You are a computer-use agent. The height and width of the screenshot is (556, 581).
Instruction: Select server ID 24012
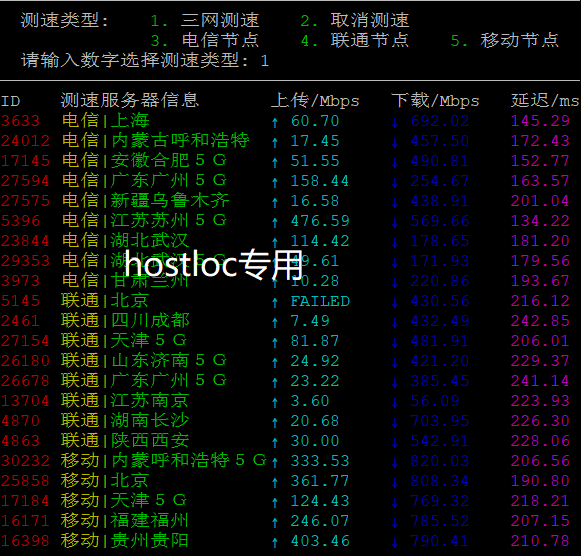[25, 141]
